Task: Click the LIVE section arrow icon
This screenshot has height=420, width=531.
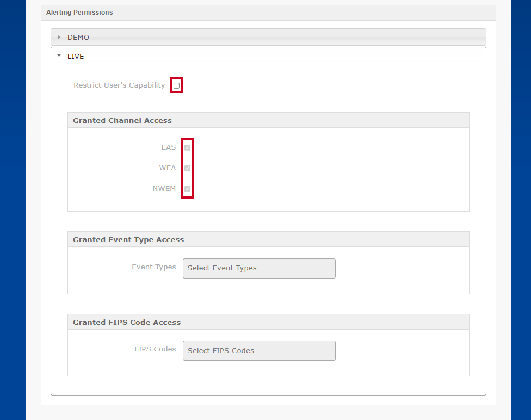Action: coord(59,55)
